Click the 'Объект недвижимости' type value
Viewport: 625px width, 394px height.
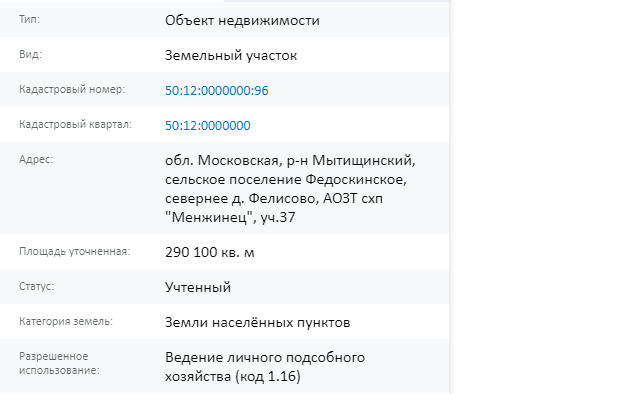tap(242, 20)
